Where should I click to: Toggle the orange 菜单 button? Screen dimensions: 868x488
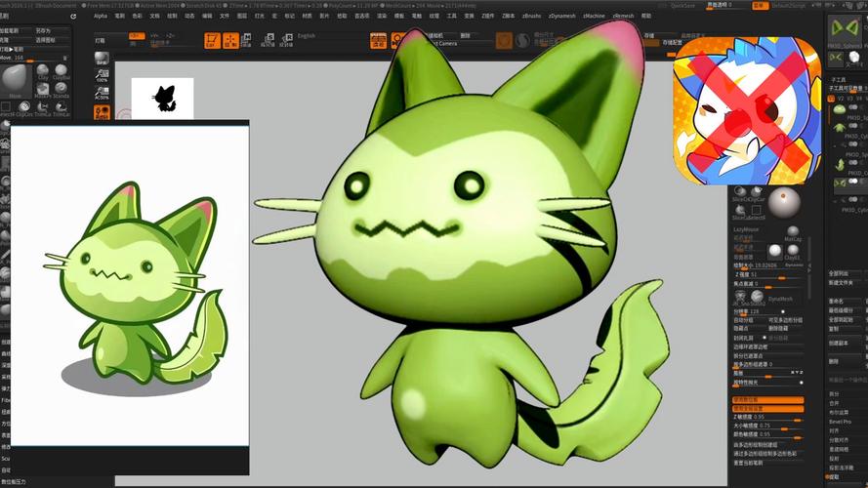(x=760, y=5)
